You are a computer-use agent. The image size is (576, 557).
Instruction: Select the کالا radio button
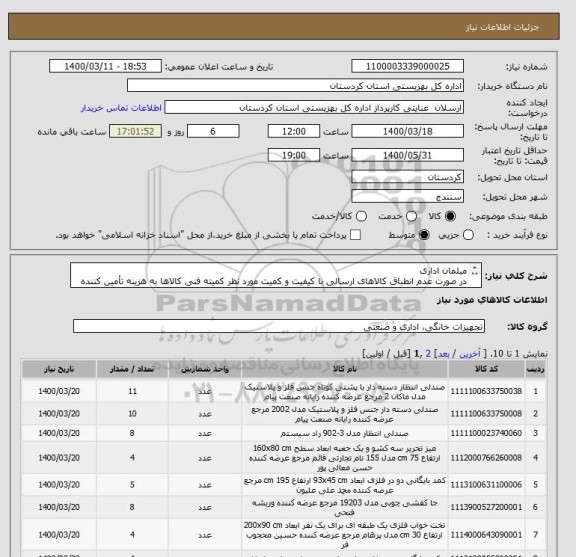tap(450, 216)
